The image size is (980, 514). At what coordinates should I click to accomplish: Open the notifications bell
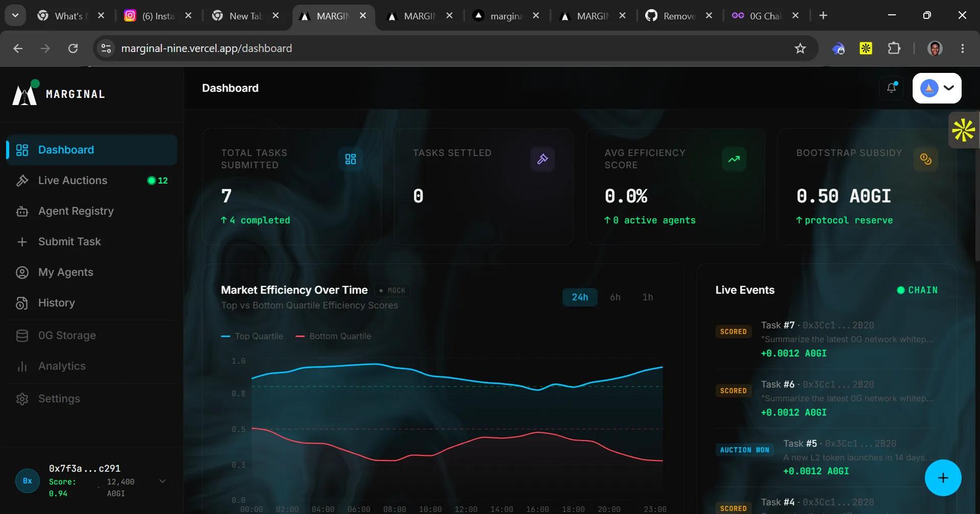pos(892,88)
